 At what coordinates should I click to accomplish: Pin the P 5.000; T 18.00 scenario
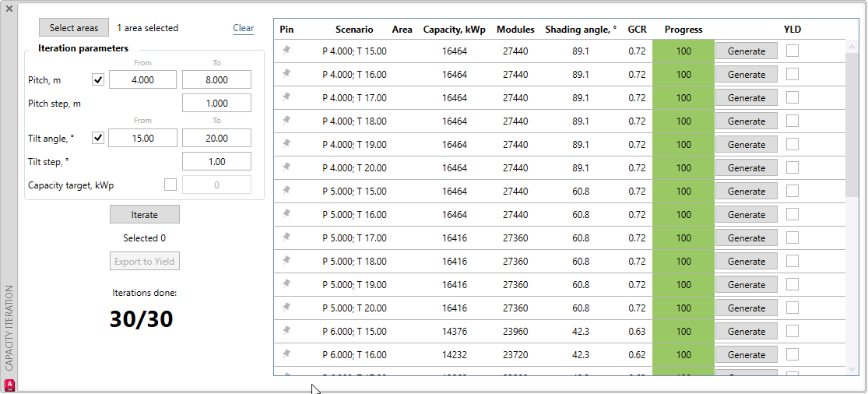click(286, 261)
